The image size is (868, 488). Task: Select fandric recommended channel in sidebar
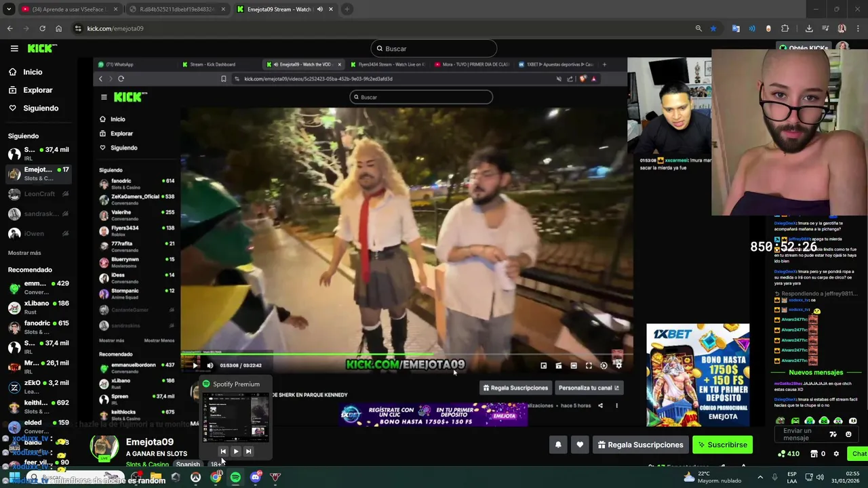tap(39, 327)
